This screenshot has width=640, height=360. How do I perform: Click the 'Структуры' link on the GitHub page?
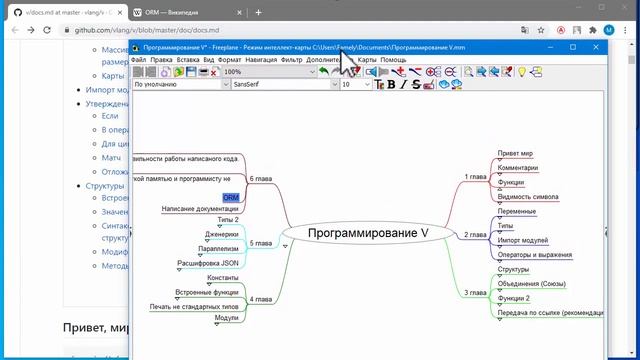click(104, 186)
